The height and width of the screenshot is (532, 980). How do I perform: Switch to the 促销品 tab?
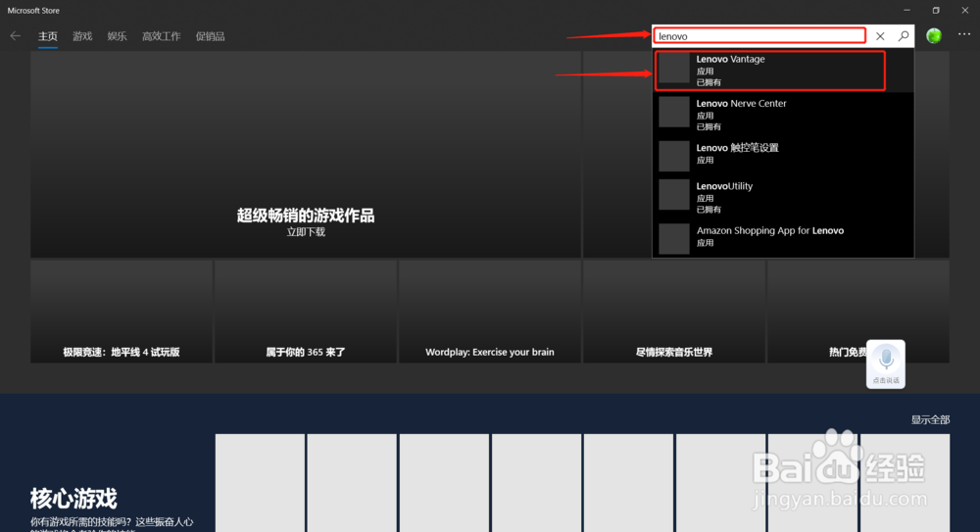coord(210,36)
